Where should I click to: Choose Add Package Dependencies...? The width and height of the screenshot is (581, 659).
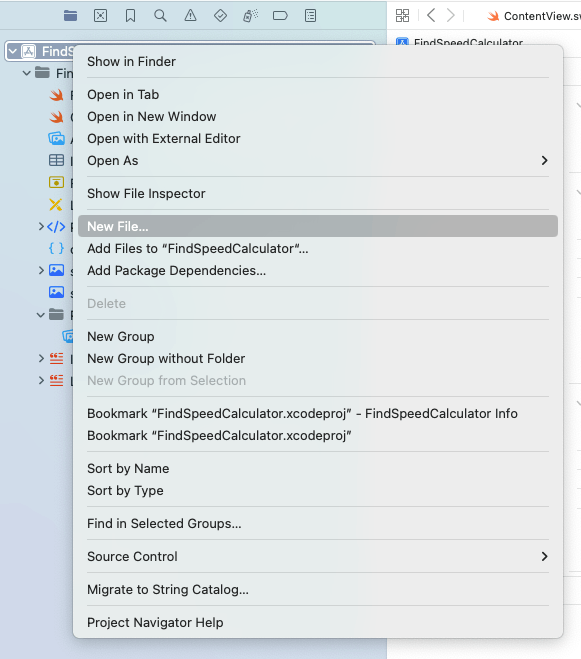(318, 271)
